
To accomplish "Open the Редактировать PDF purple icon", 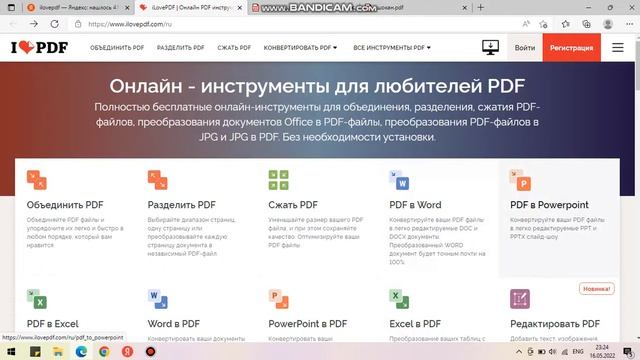I will [520, 299].
